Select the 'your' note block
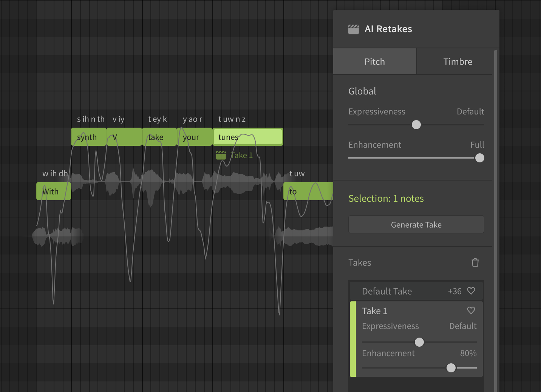 coord(194,137)
